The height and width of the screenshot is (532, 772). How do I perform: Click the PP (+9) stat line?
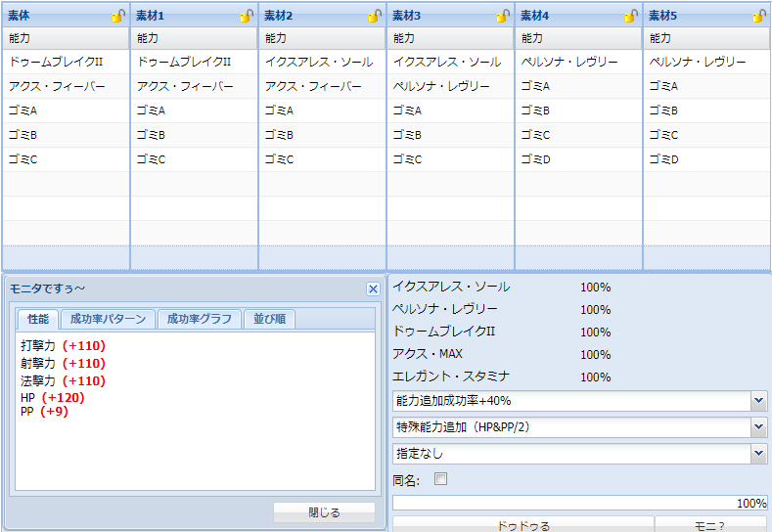pos(44,412)
